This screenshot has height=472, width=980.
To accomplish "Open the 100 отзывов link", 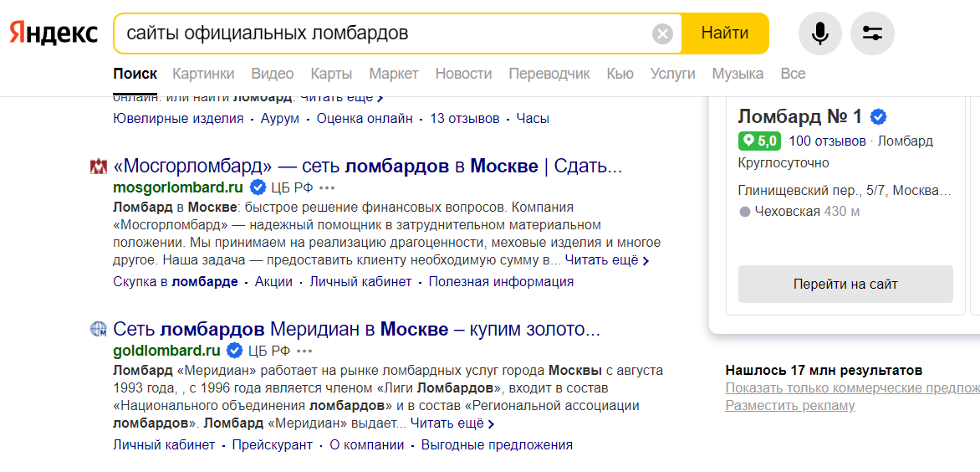I will click(828, 141).
